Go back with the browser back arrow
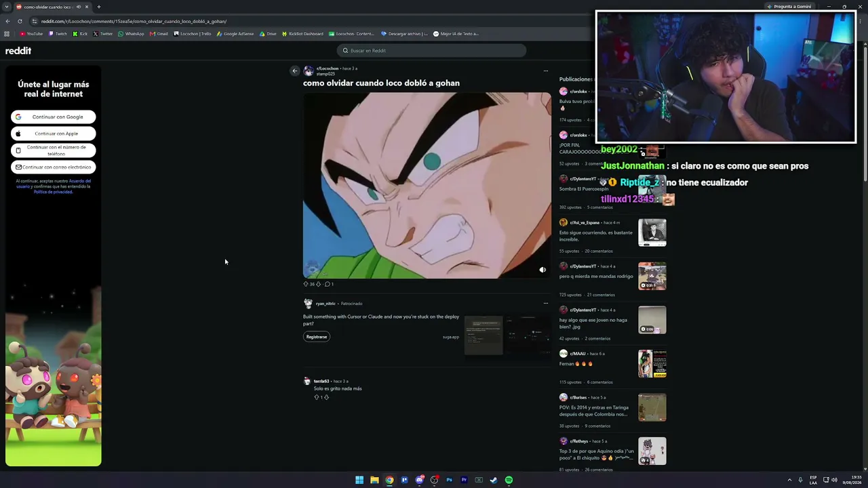 click(7, 21)
